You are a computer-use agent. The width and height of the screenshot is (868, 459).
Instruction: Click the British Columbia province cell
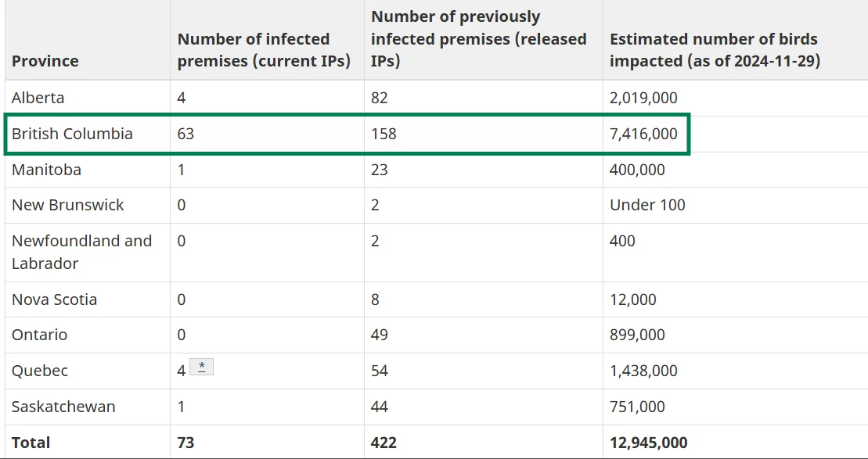pos(72,134)
